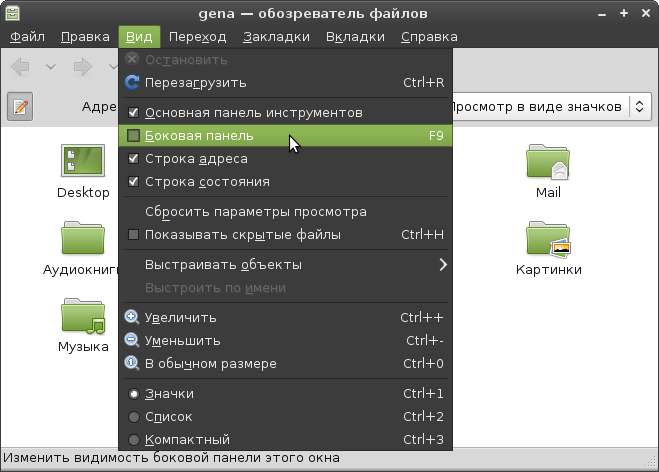Choose Перезагрузить in the menu
Screen dimensions: 659x472
285,82
